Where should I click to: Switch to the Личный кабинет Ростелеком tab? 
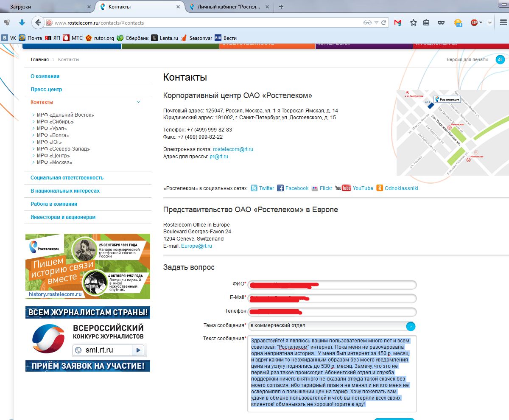[x=229, y=7]
